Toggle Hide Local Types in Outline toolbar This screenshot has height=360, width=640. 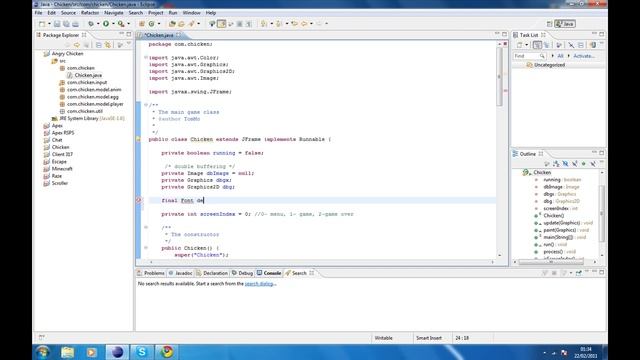tap(593, 164)
